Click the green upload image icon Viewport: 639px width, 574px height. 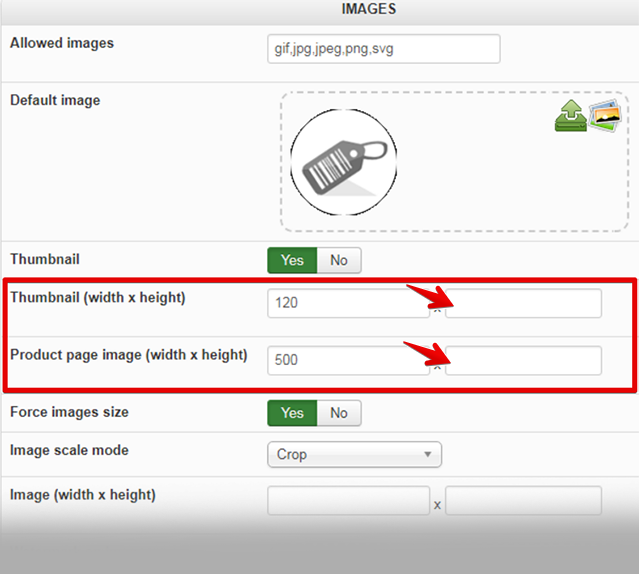pos(571,116)
